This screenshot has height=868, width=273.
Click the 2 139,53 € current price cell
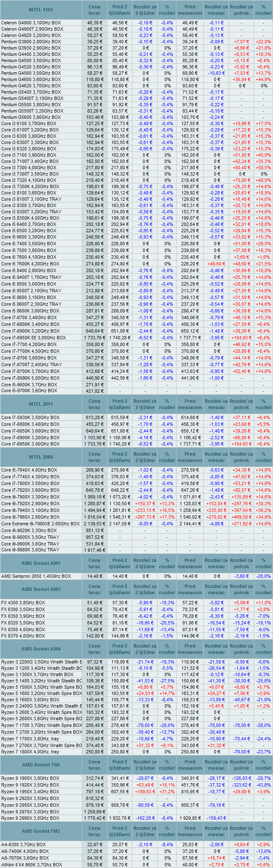[94, 524]
